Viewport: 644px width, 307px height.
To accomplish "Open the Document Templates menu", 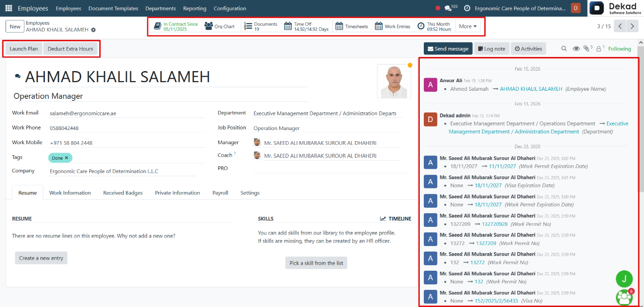I will 113,9.
